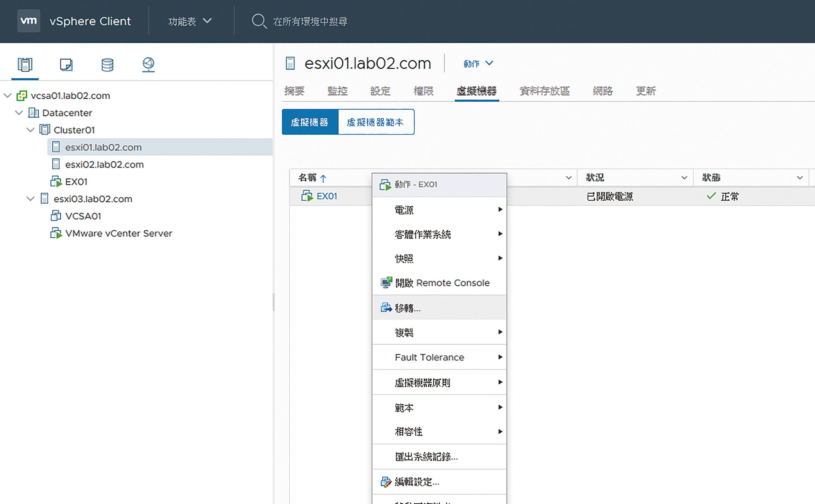The width and height of the screenshot is (815, 504).
Task: Click the esxi03.lab02.com host icon
Action: (45, 198)
